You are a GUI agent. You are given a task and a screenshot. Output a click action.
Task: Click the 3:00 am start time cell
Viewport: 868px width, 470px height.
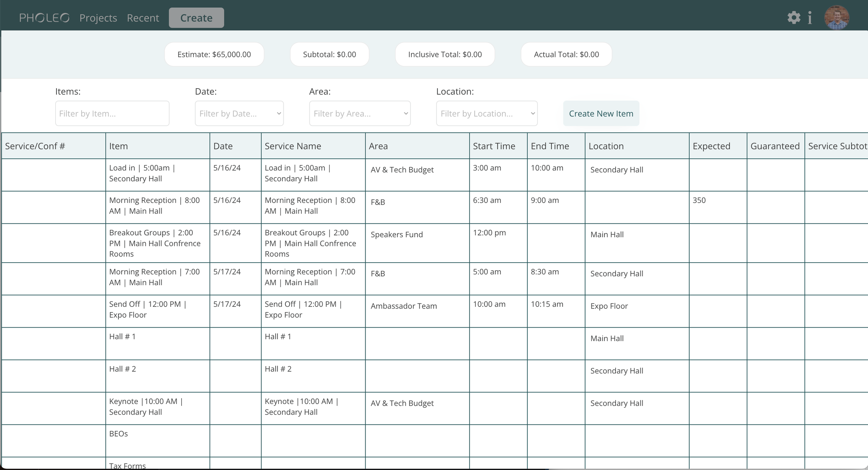click(498, 175)
